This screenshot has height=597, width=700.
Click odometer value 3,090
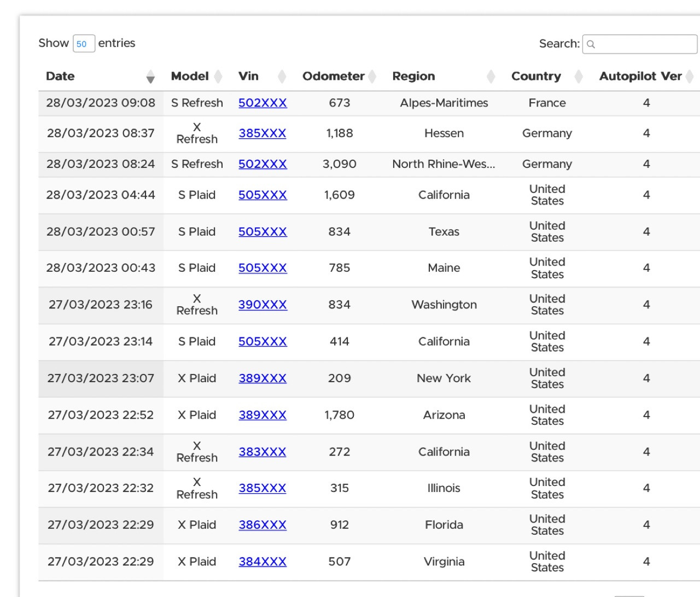pos(340,164)
